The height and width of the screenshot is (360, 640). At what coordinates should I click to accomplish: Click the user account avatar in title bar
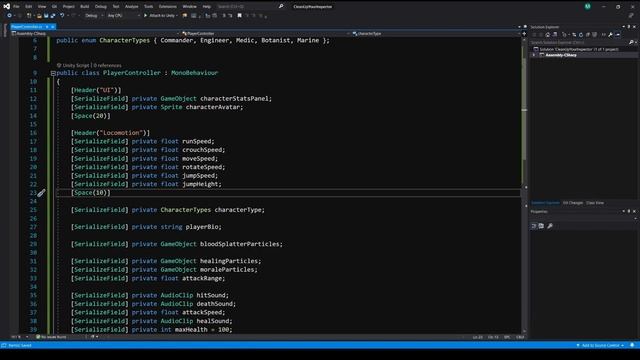click(587, 6)
